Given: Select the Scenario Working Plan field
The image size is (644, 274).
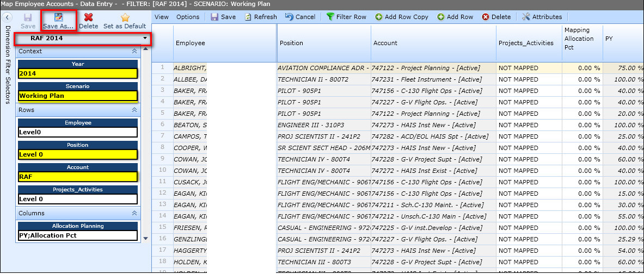Looking at the screenshot, I should point(78,96).
